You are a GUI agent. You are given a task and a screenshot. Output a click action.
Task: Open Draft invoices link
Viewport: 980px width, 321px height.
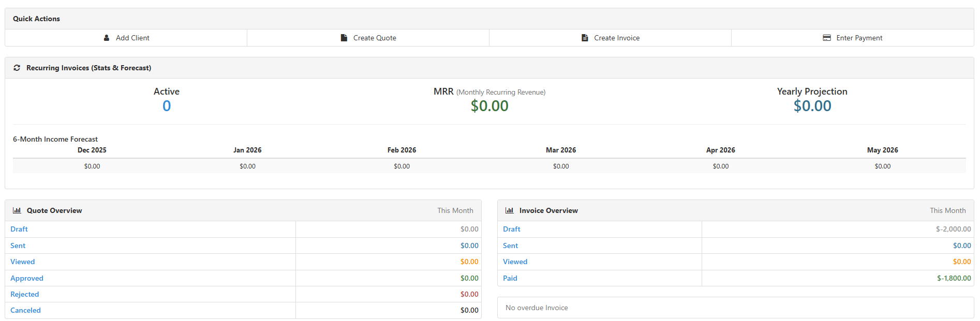pyautogui.click(x=512, y=229)
